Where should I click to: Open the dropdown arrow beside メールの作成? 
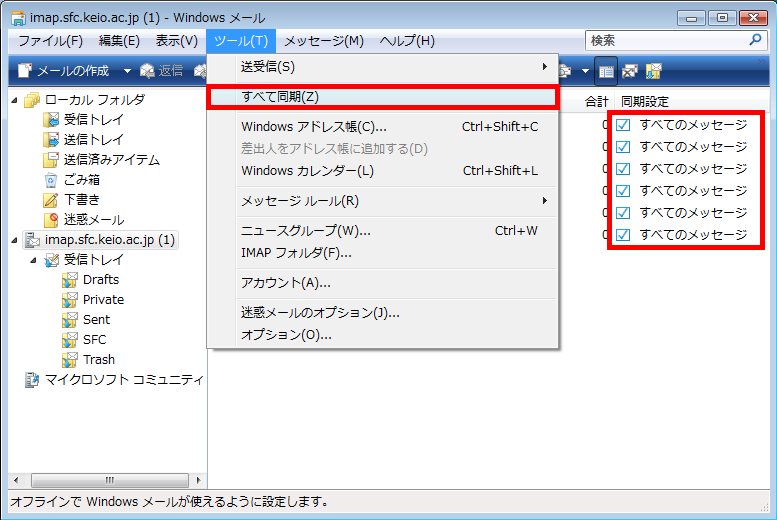127,71
